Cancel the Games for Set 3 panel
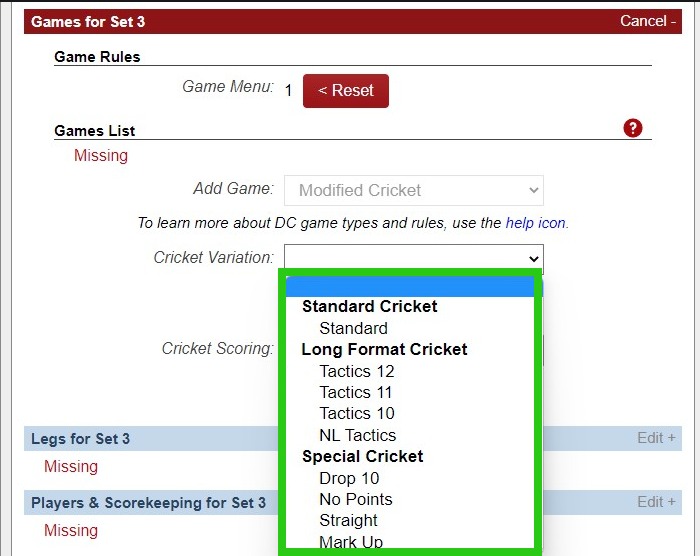 tap(647, 21)
